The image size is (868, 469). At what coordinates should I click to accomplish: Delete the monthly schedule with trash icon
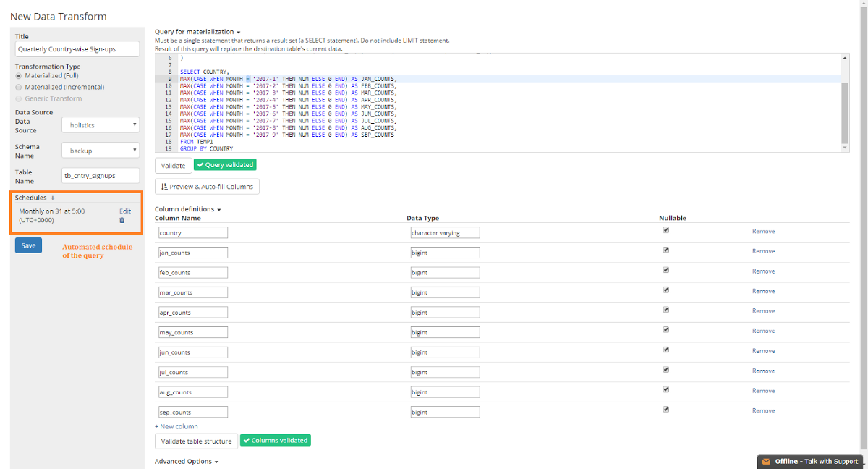pyautogui.click(x=122, y=220)
